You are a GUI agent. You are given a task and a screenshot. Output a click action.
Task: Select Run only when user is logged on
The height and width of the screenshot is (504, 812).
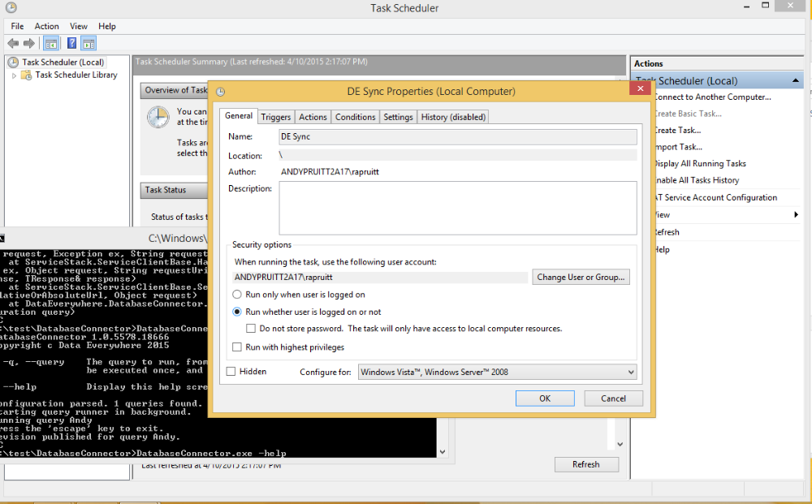[x=236, y=295]
